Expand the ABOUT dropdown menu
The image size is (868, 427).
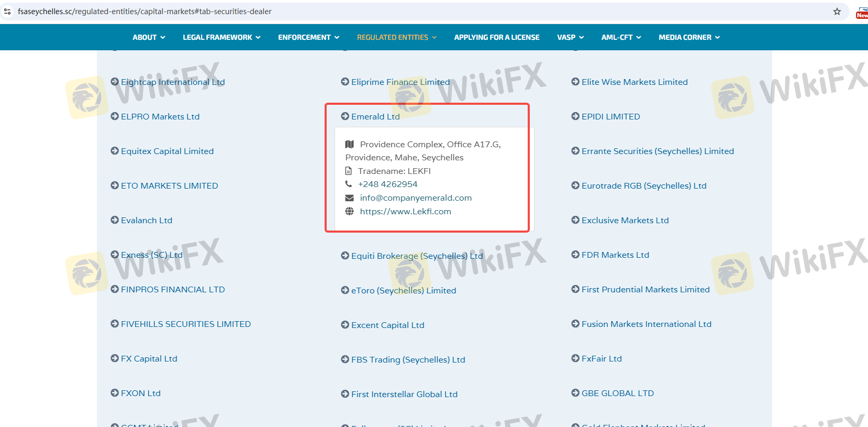click(149, 37)
